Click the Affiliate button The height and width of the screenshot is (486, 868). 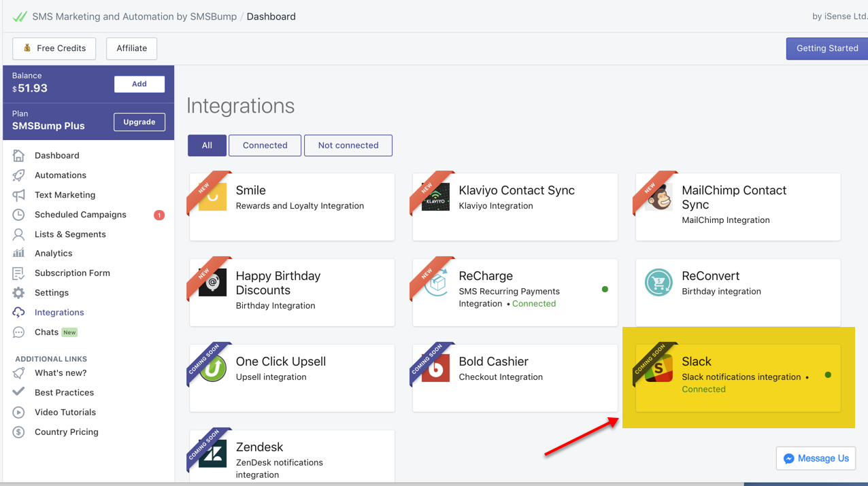[x=132, y=48]
